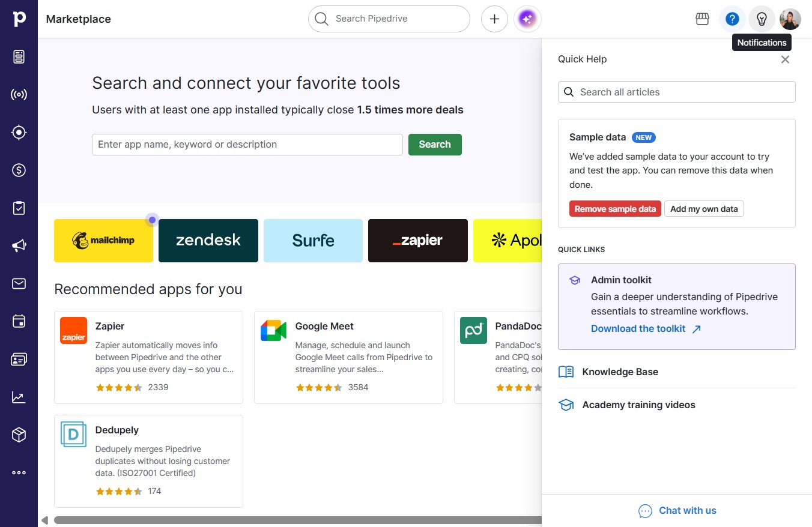Open the mail envelope icon in sidebar
Screen dimensions: 812x527
19,283
